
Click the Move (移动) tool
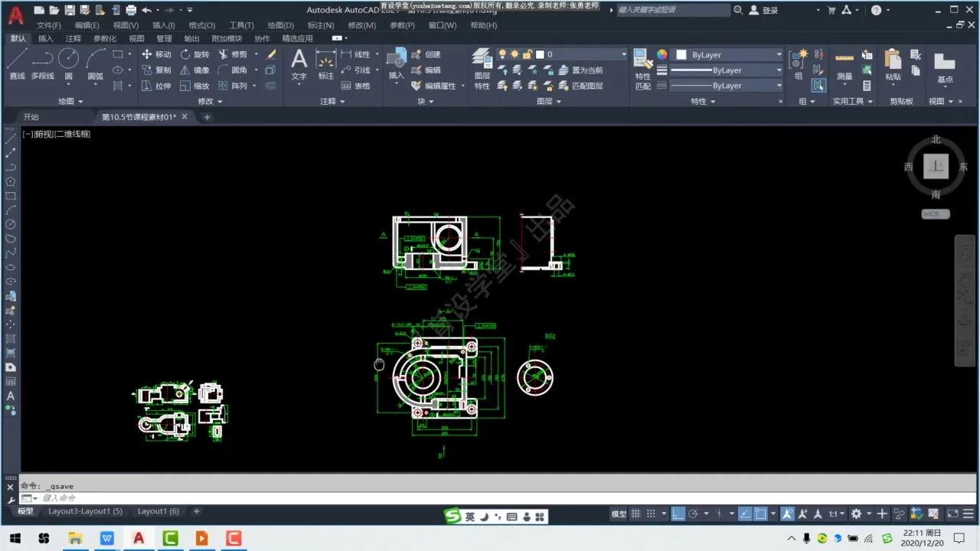156,54
